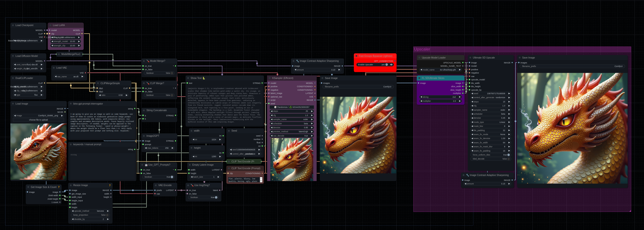Click the Load LoRA node title bar
This screenshot has height=230, width=644.
click(x=65, y=25)
